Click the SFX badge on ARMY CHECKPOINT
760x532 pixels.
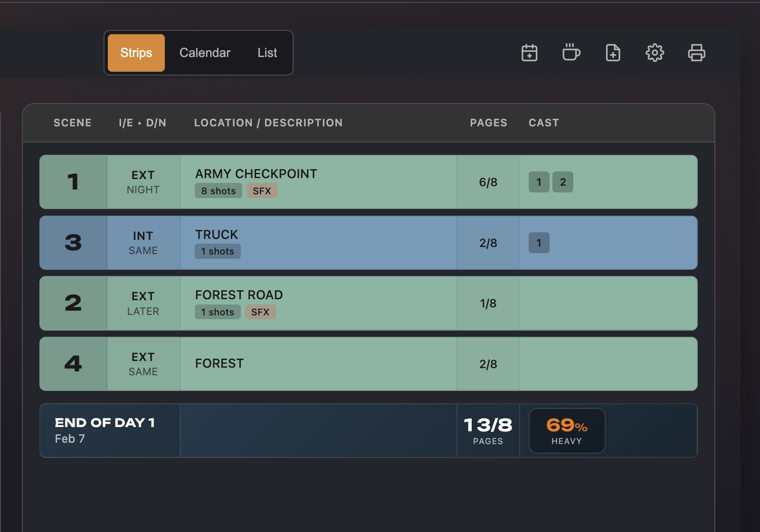pos(262,190)
